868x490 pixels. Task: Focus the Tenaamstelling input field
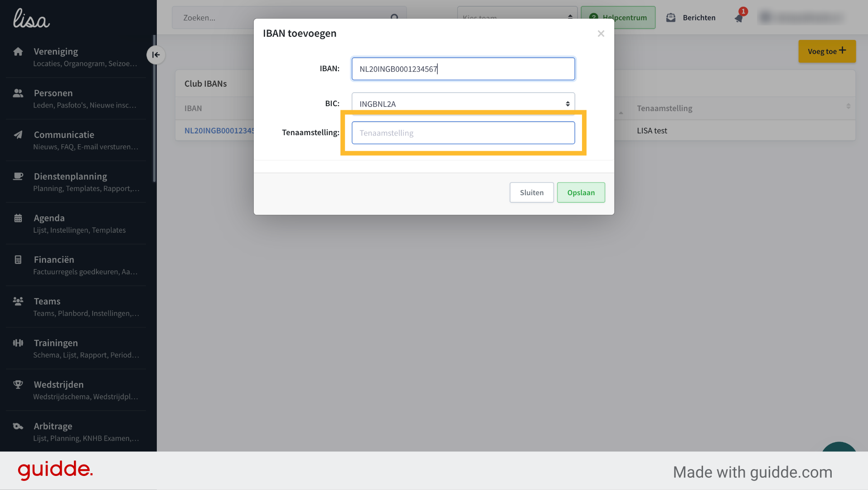pos(463,132)
